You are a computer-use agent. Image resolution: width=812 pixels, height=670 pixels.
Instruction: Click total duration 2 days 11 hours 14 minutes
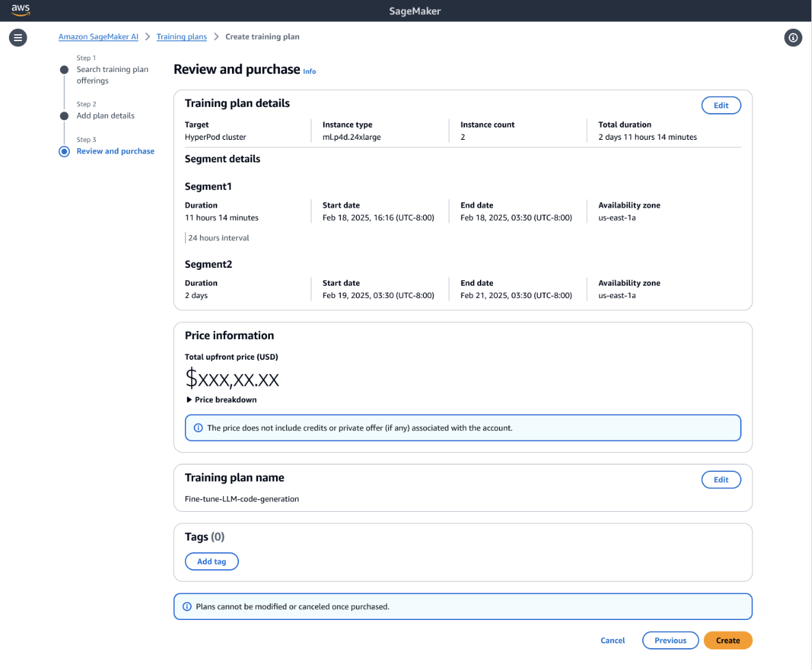coord(647,137)
